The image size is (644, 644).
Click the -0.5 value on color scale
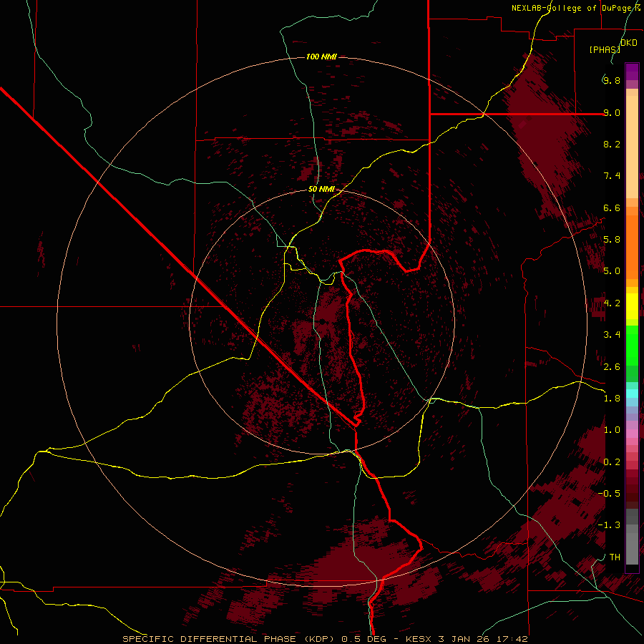609,494
